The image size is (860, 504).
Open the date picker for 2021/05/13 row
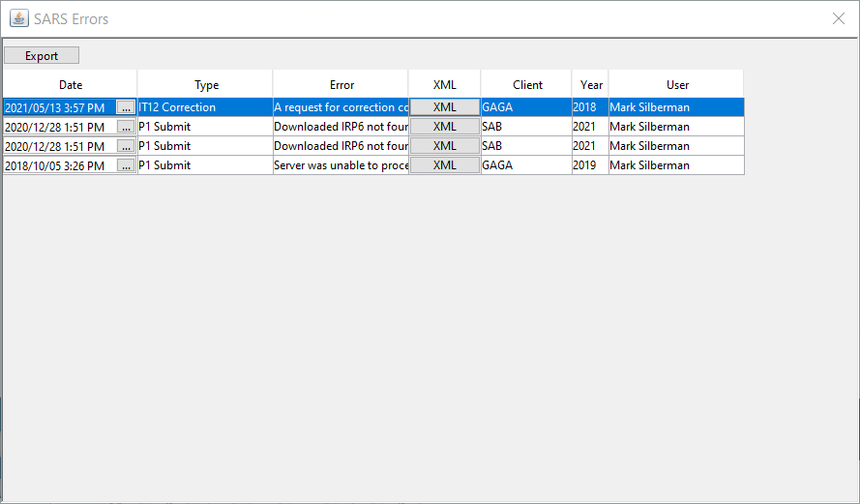pos(126,107)
